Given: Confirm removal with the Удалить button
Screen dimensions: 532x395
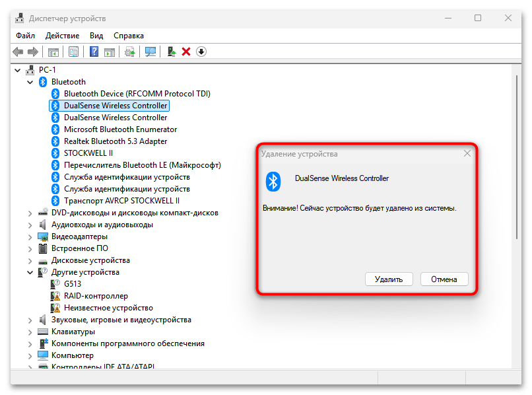Looking at the screenshot, I should 389,279.
